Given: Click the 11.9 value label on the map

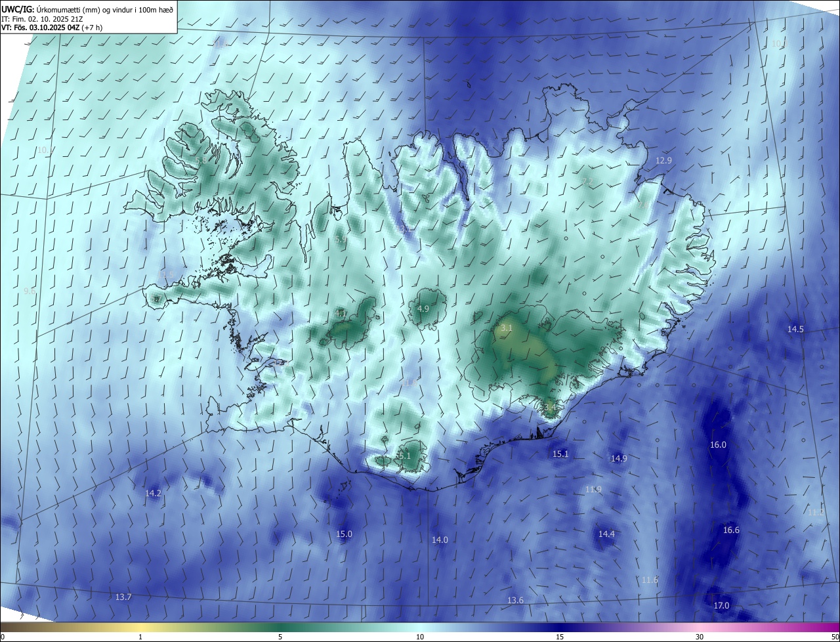Looking at the screenshot, I should [x=594, y=489].
